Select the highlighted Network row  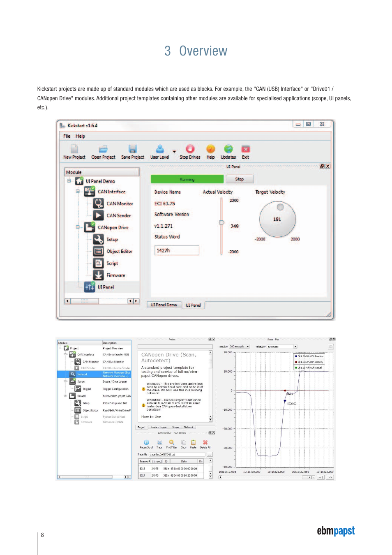(x=94, y=374)
